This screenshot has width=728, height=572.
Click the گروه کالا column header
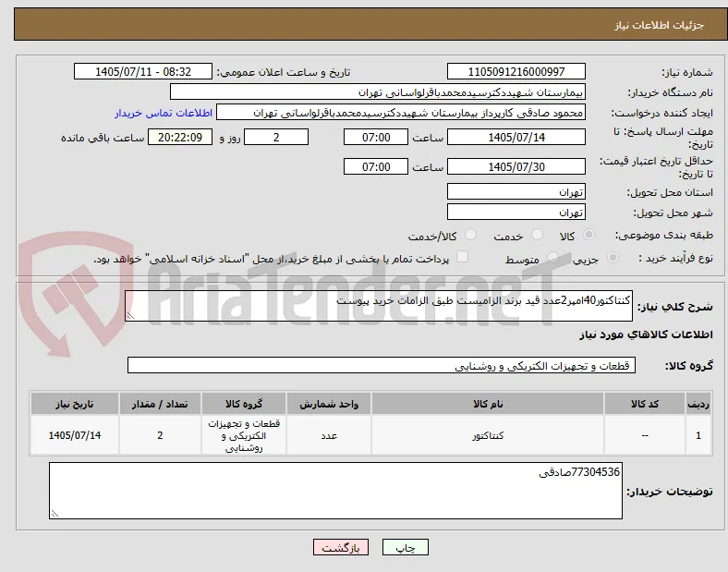coord(244,404)
